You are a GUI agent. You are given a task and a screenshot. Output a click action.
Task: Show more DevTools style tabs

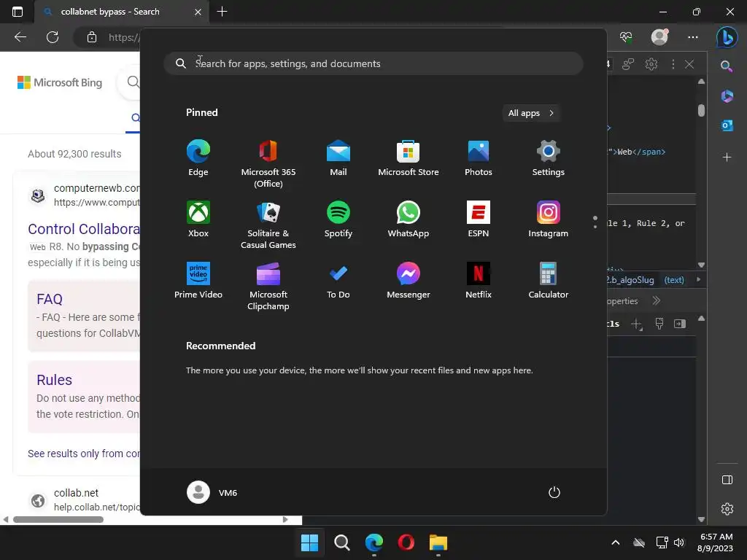[x=657, y=301]
